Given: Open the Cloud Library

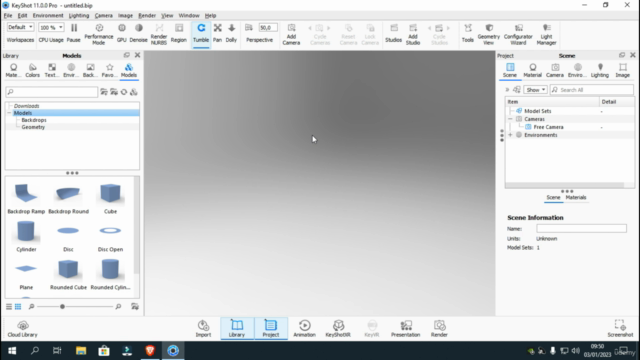Looking at the screenshot, I should click(22, 329).
